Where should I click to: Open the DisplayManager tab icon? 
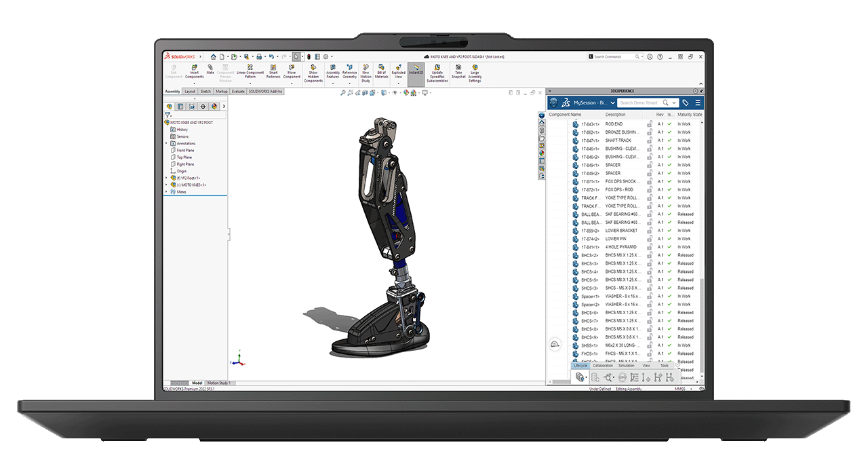pos(214,107)
